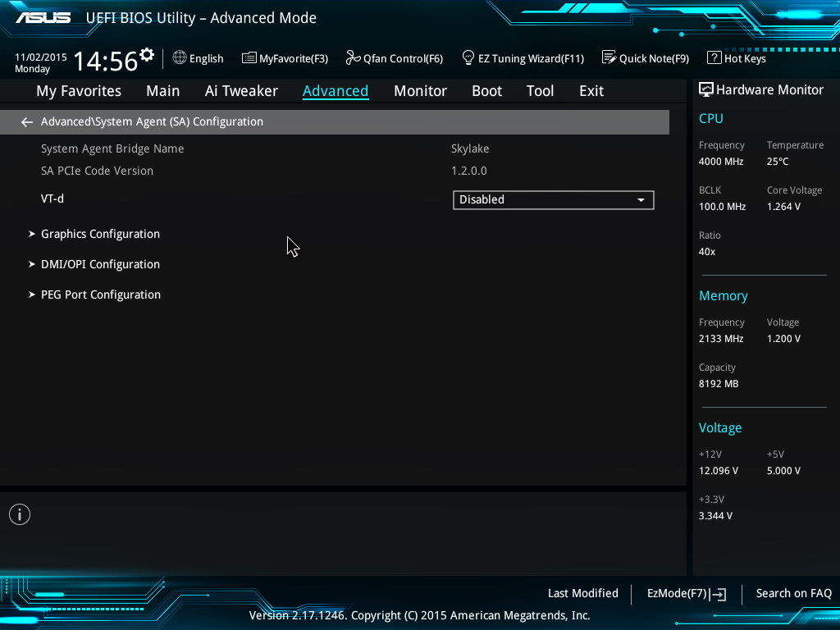Open the VT-d Disabled dropdown
Image resolution: width=840 pixels, height=630 pixels.
(553, 199)
